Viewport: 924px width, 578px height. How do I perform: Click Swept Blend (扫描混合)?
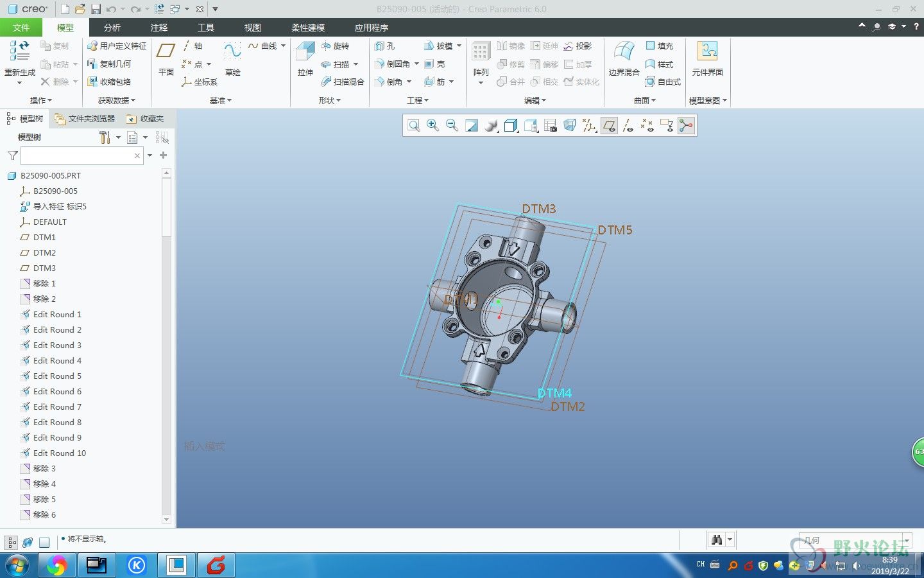[x=343, y=82]
